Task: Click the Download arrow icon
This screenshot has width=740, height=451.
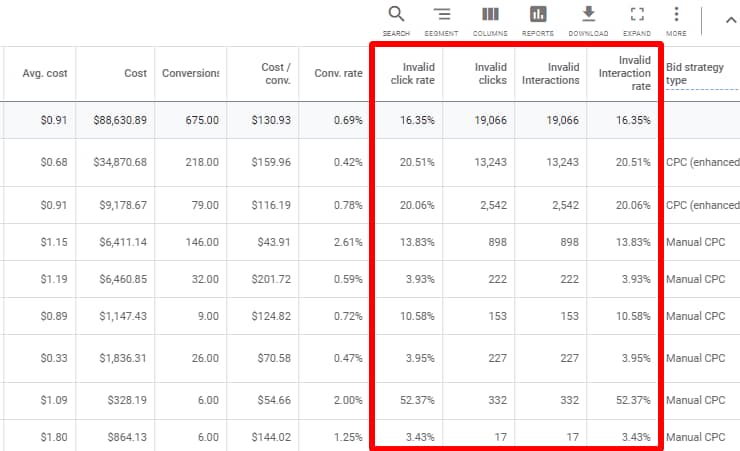Action: click(588, 15)
